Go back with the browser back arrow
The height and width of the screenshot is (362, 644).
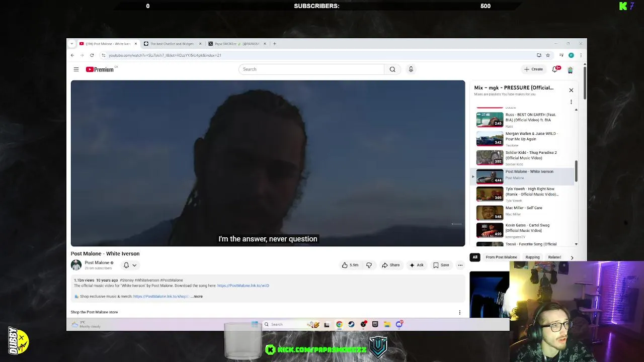point(72,55)
